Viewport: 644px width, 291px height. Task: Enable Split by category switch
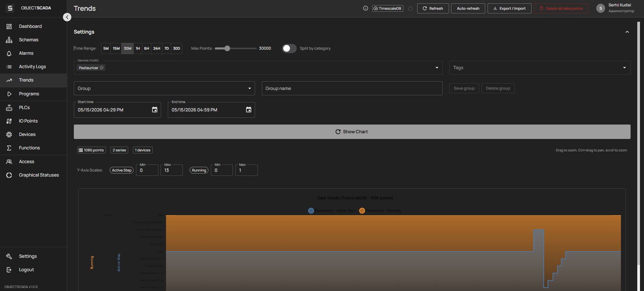coord(289,48)
